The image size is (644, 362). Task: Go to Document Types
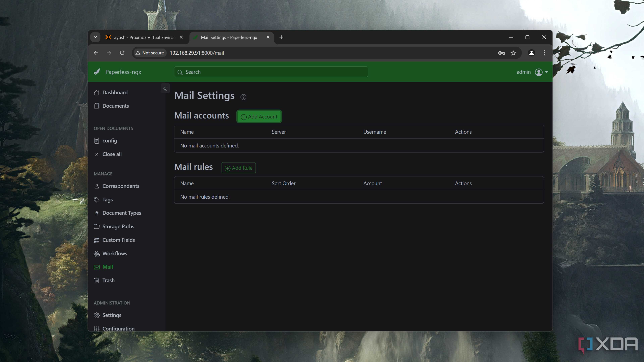(122, 213)
